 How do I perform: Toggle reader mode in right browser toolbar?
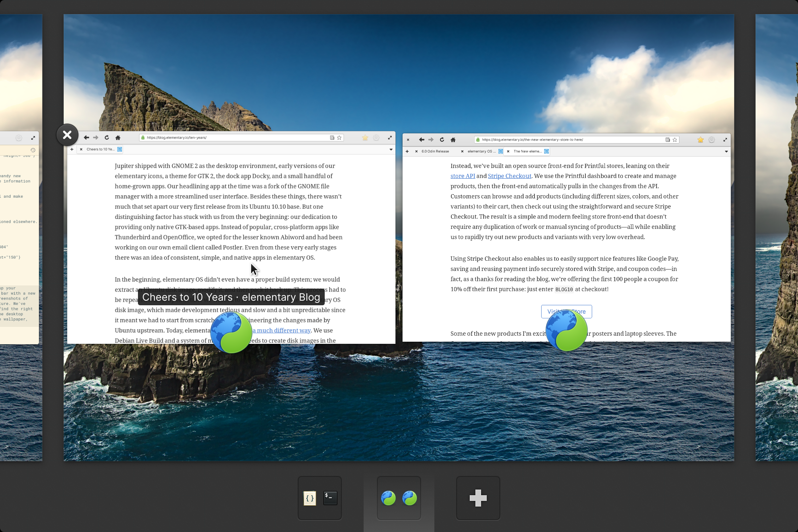(x=666, y=139)
